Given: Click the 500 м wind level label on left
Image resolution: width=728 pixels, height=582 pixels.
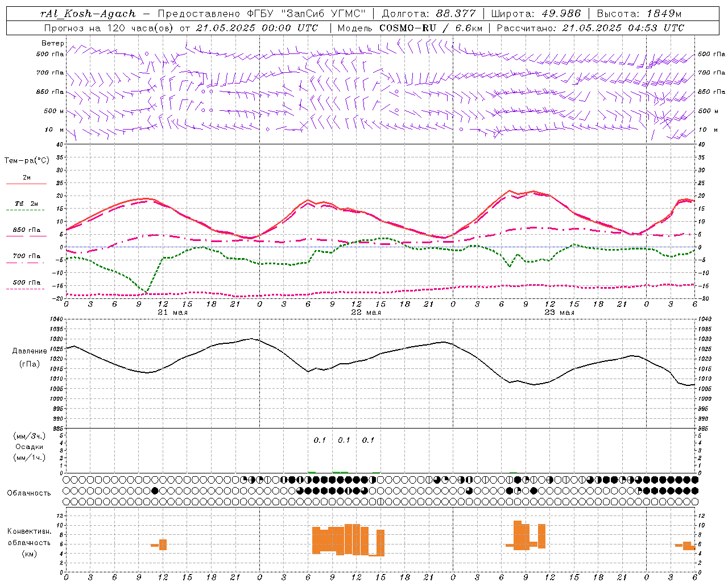Looking at the screenshot, I should point(54,111).
